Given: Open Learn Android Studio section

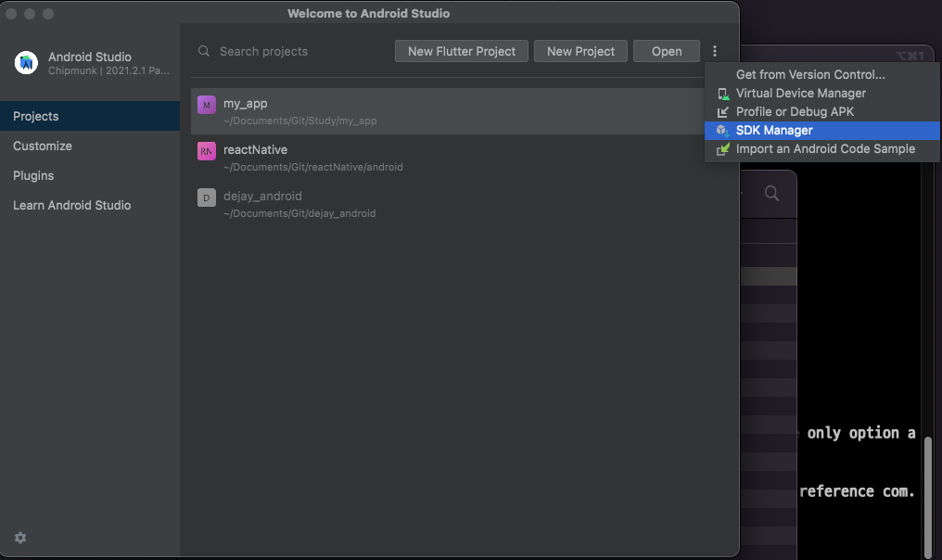Looking at the screenshot, I should 90,205.
